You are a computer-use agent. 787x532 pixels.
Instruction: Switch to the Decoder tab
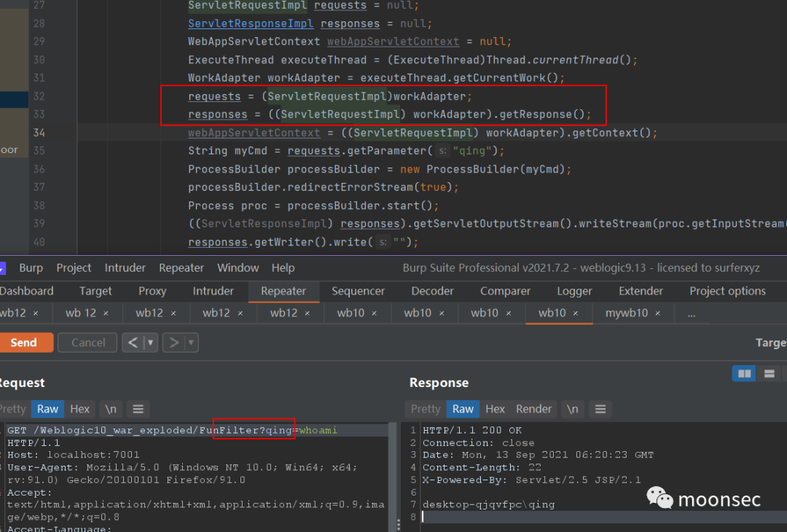(x=432, y=291)
